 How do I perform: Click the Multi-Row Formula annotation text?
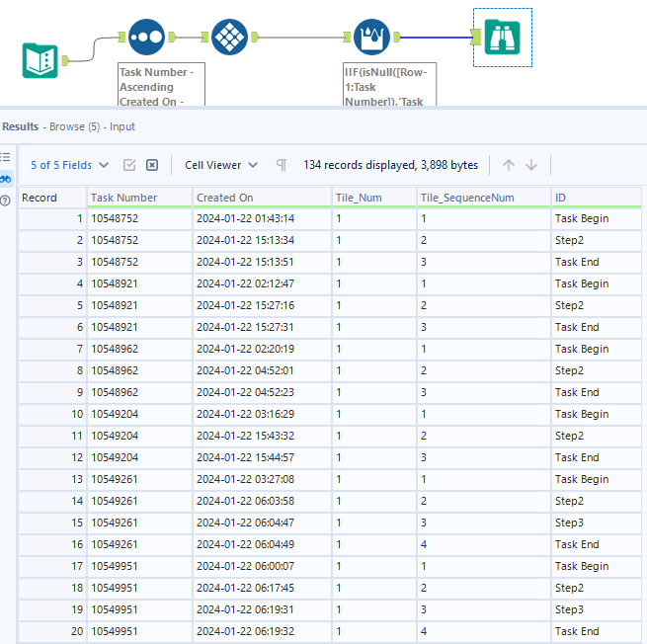(389, 85)
